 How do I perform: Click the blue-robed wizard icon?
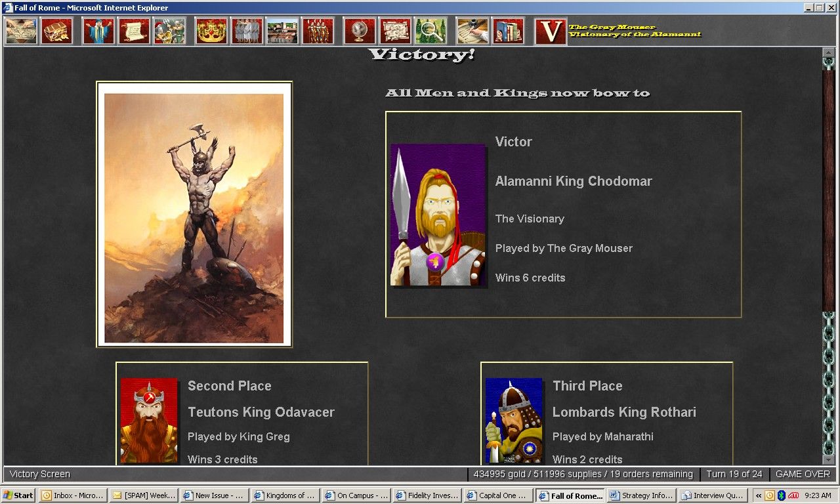coord(98,31)
